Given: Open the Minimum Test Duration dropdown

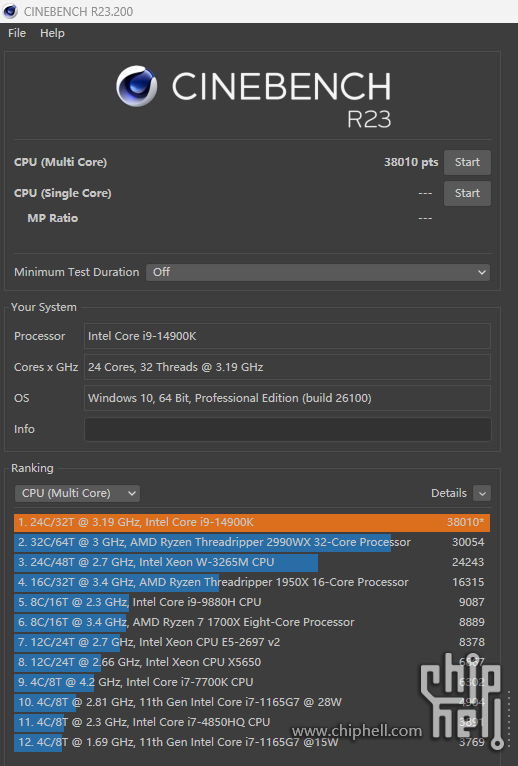Looking at the screenshot, I should [x=318, y=272].
